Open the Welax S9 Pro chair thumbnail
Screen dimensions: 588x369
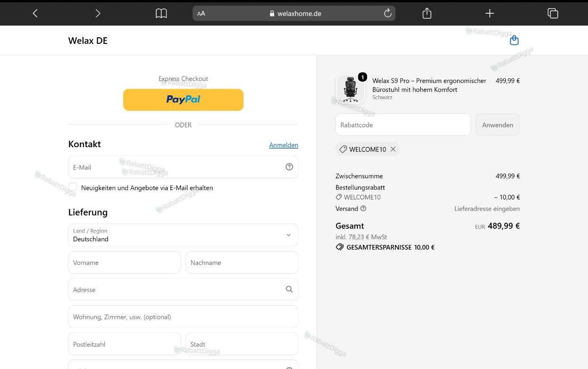[x=350, y=89]
